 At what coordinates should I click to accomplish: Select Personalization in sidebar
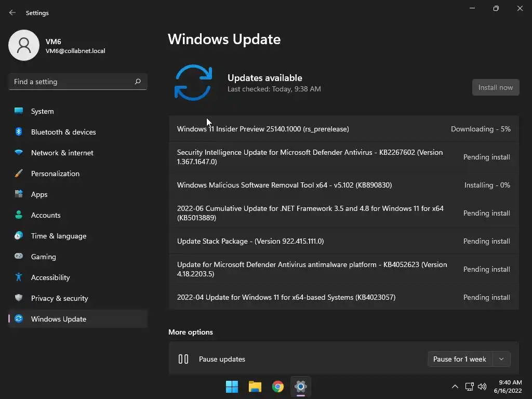pos(55,174)
